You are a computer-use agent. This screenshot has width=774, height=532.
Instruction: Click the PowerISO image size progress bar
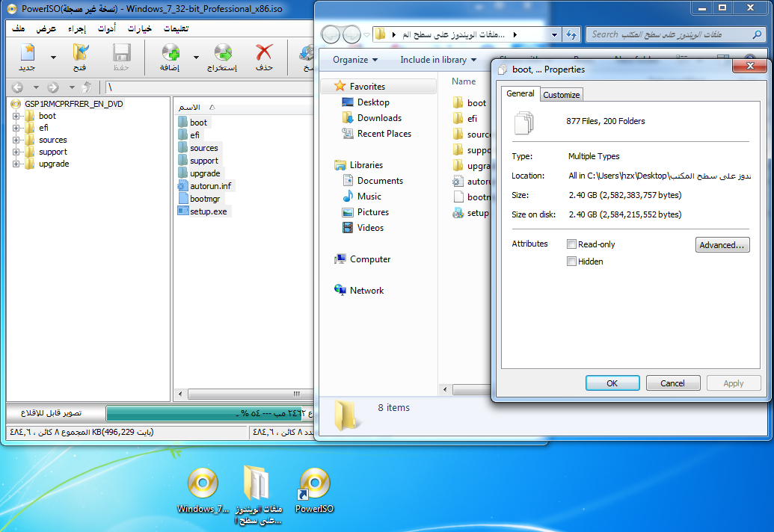click(210, 413)
